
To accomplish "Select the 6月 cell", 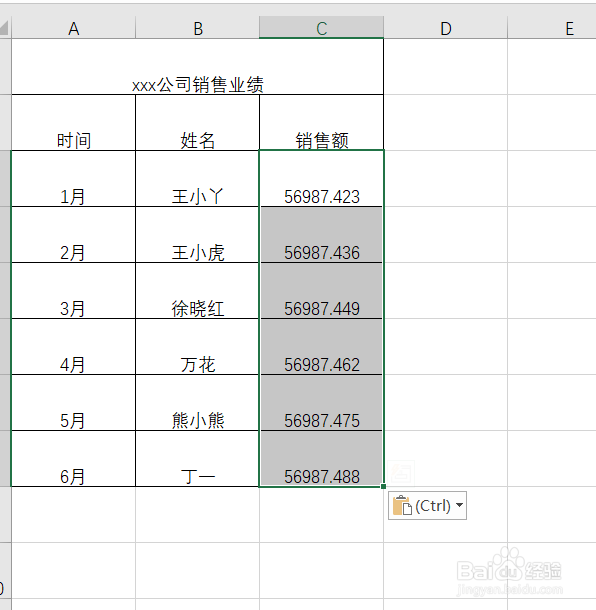I will click(74, 459).
